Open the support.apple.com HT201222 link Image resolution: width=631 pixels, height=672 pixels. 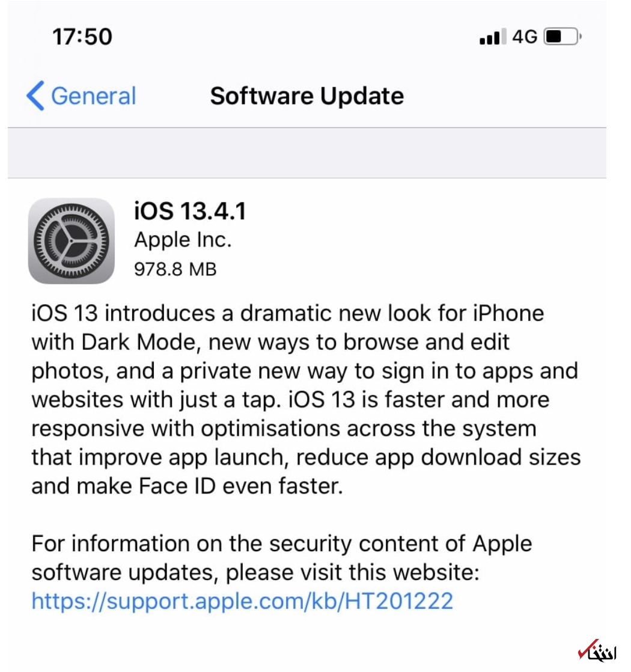tap(242, 601)
